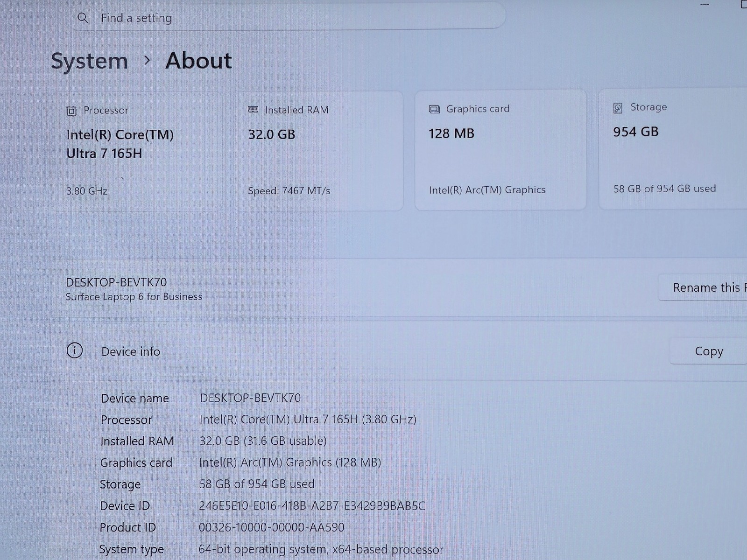This screenshot has width=747, height=560.
Task: Click the Speed: 7467 MT/s text
Action: 289,190
